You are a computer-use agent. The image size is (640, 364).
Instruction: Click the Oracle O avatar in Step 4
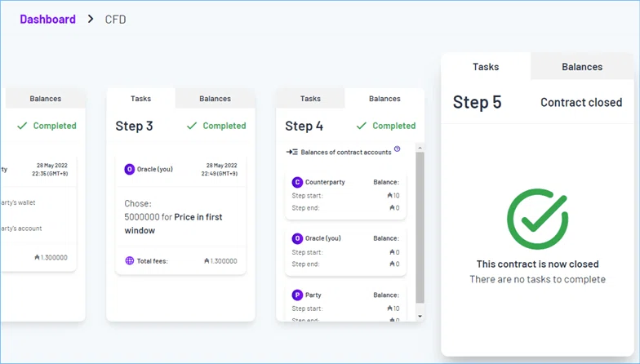[297, 238]
